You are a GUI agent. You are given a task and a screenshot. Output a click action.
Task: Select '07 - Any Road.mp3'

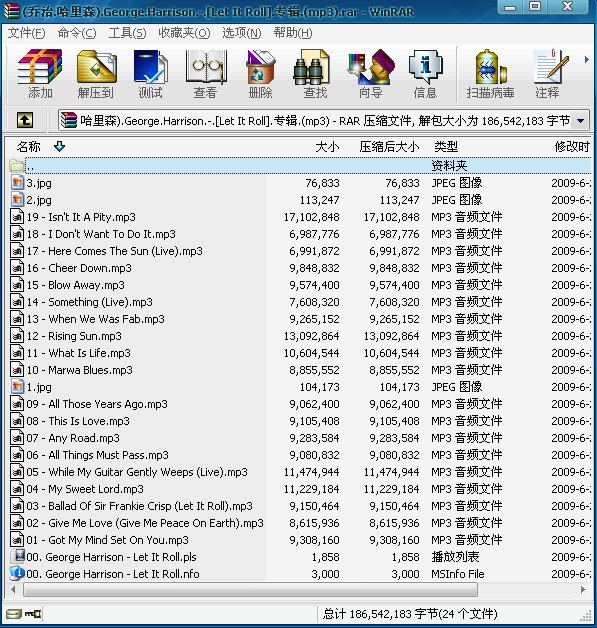(73, 438)
